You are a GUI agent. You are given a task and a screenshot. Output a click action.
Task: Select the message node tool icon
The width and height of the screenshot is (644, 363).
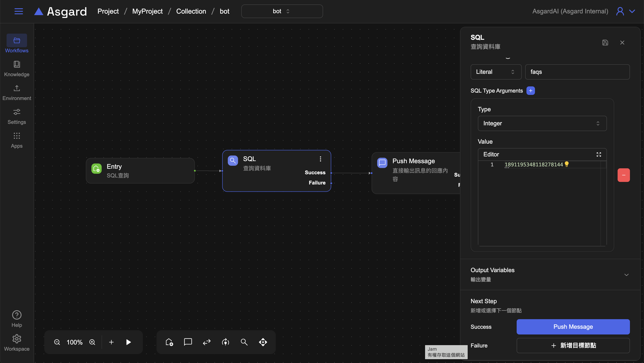pos(188,342)
